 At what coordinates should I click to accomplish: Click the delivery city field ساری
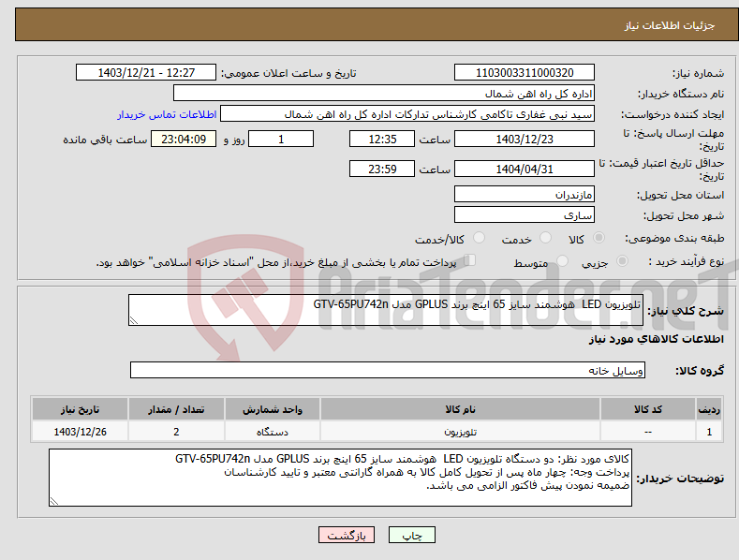[525, 215]
